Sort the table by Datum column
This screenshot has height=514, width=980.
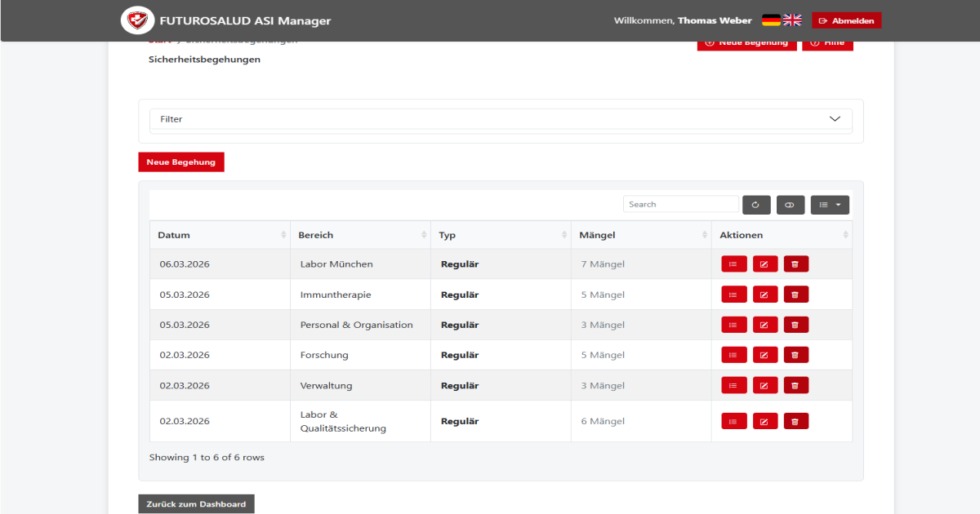pos(175,234)
